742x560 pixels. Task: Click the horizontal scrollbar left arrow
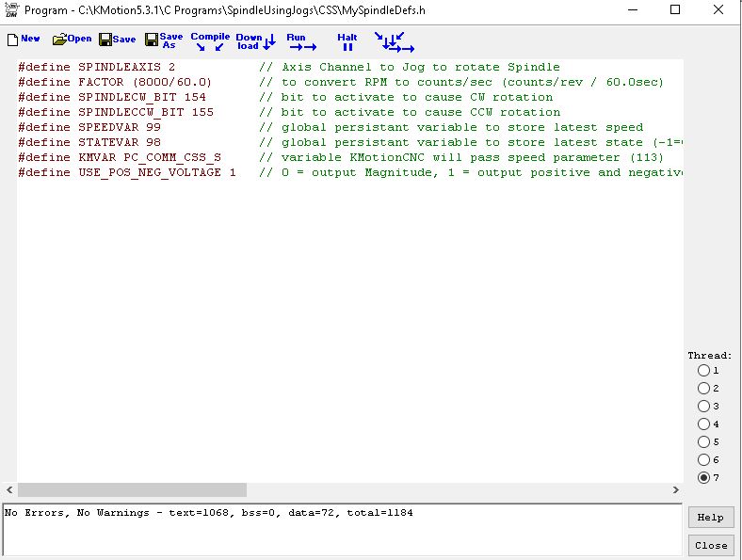10,490
